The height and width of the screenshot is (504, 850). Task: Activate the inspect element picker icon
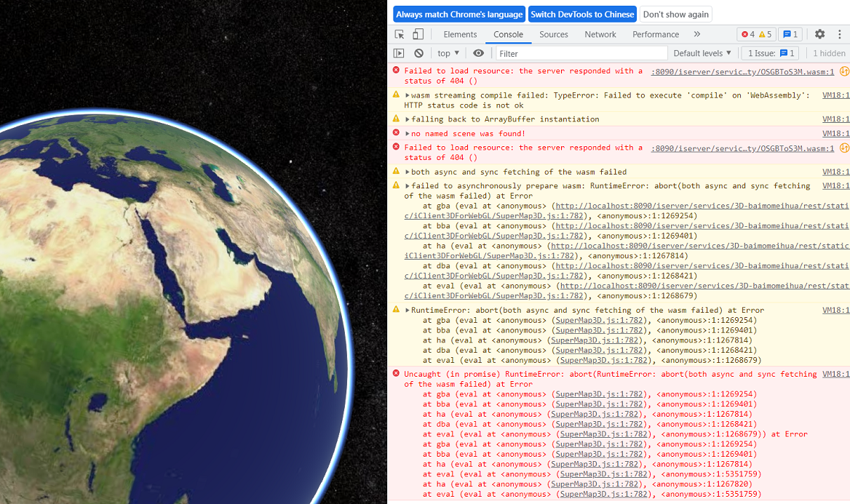[x=400, y=34]
